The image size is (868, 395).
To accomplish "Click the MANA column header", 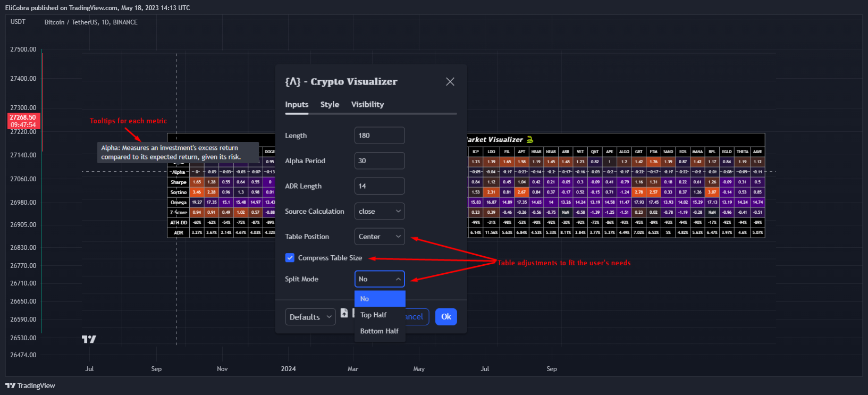I will point(697,152).
